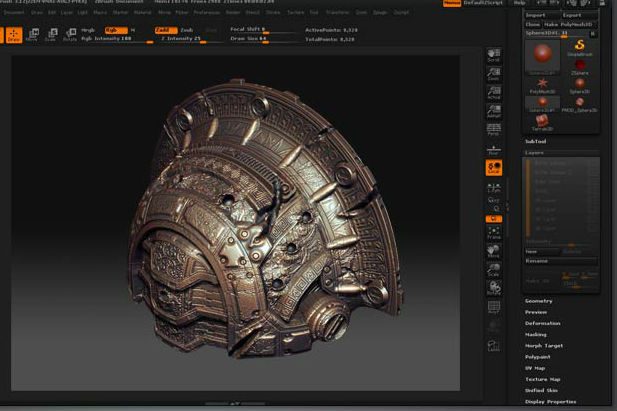Select the Rotate transform icon in top toolbar

pyautogui.click(x=70, y=35)
